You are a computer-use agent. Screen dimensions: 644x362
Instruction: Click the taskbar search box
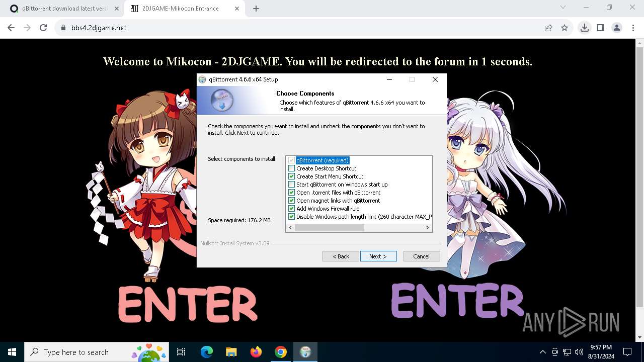(x=98, y=352)
